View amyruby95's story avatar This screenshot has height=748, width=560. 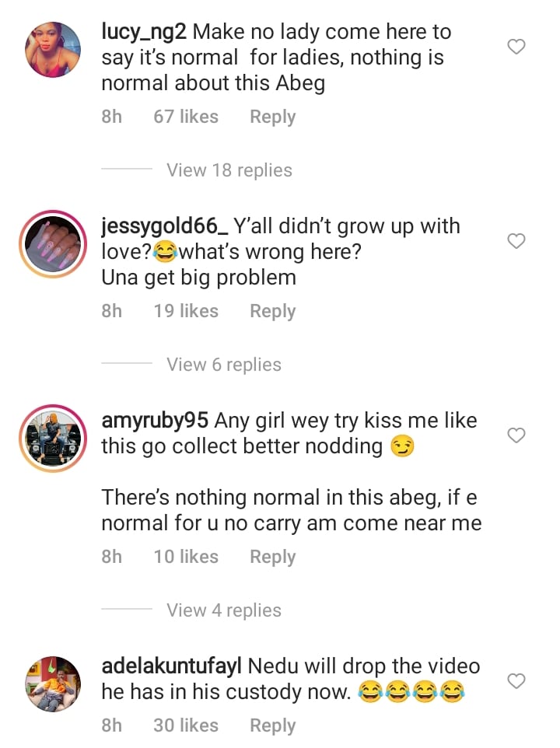[54, 438]
